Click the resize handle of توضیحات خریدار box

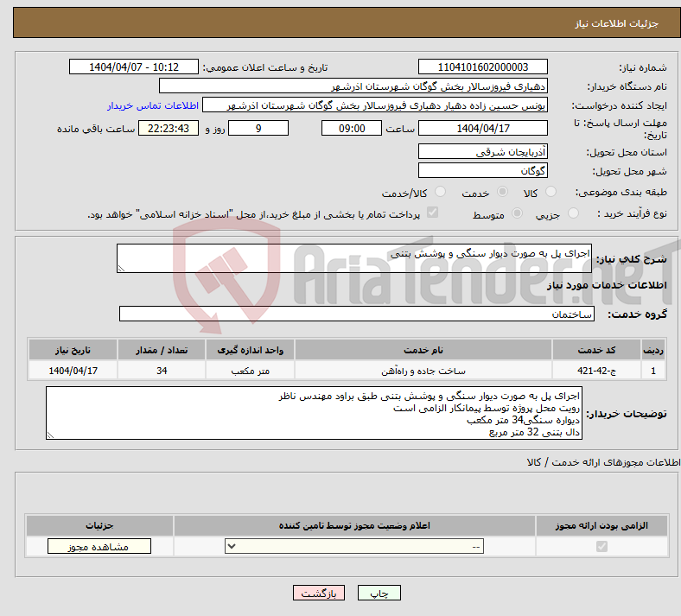click(50, 435)
